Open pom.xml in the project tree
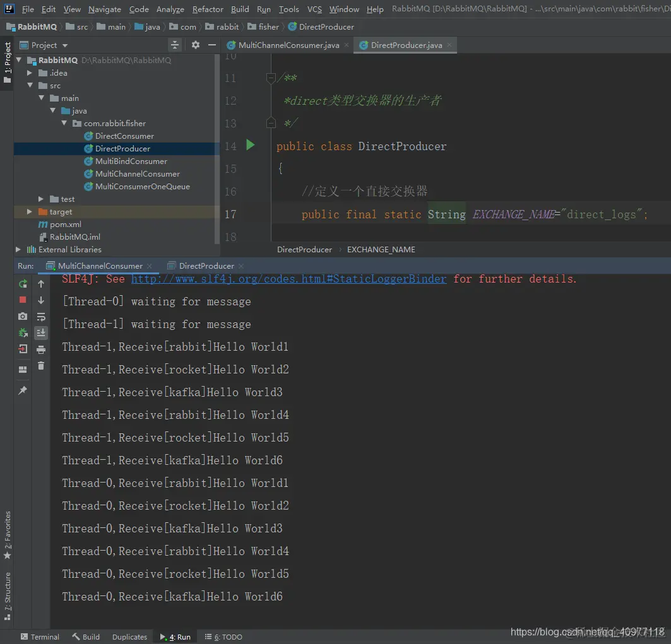Image resolution: width=671 pixels, height=644 pixels. [65, 225]
